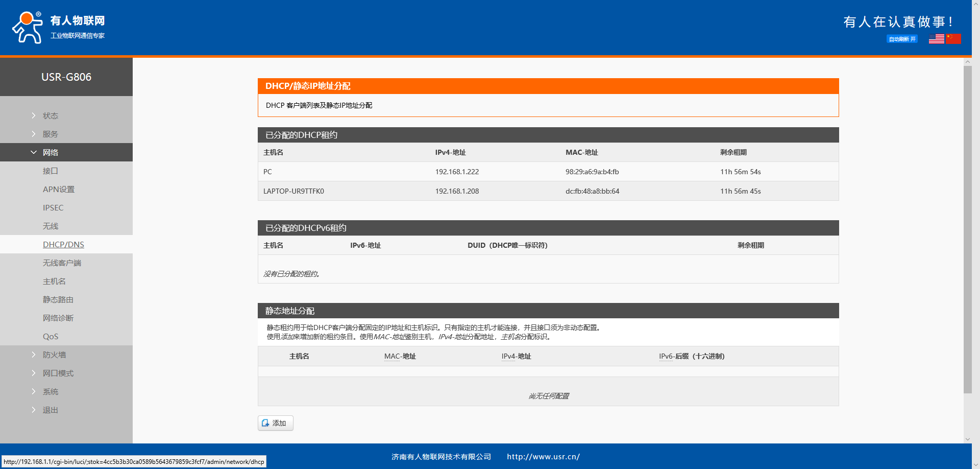Screen dimensions: 980x469
Task: Open the 接口 interface page
Action: [50, 171]
